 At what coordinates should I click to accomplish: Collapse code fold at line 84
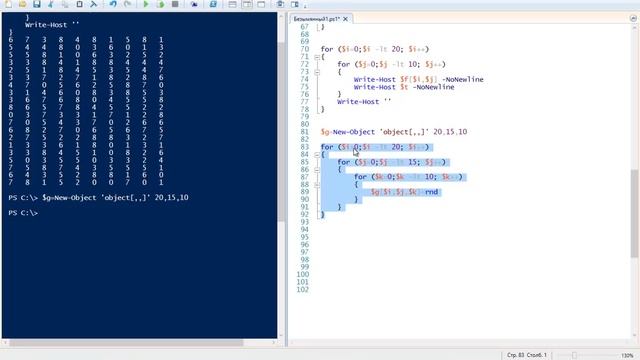(317, 155)
